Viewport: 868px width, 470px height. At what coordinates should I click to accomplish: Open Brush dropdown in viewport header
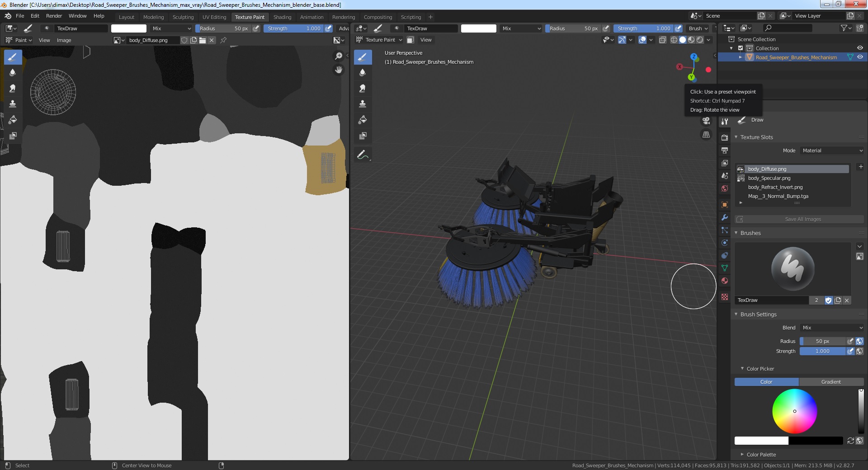(698, 28)
